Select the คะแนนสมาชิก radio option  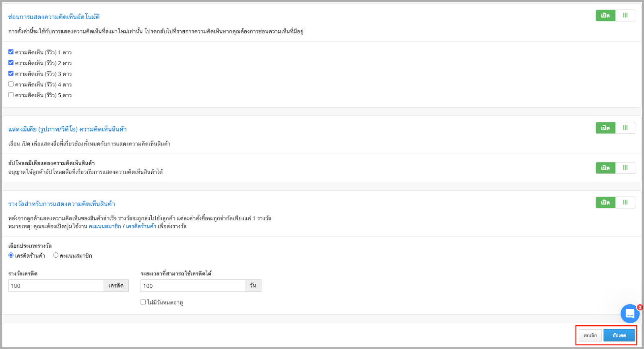point(56,255)
